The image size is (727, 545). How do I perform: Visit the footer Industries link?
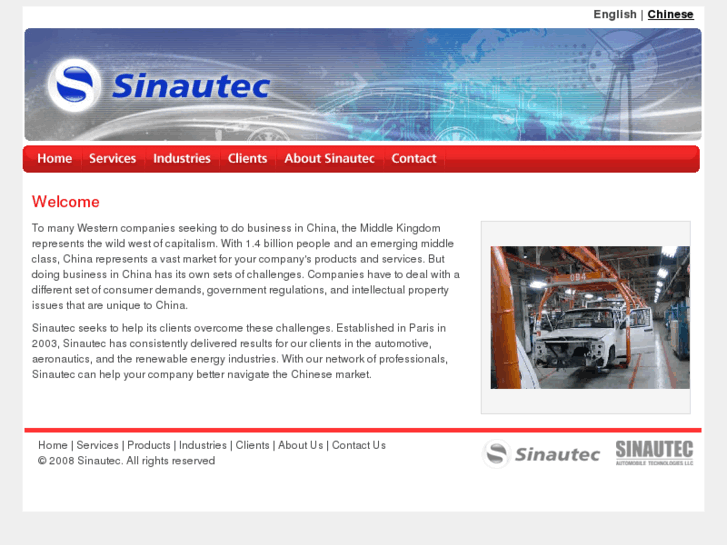(203, 445)
